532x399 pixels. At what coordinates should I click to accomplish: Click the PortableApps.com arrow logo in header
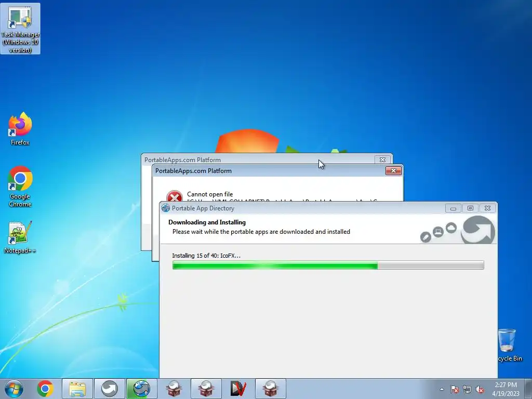coord(478,230)
